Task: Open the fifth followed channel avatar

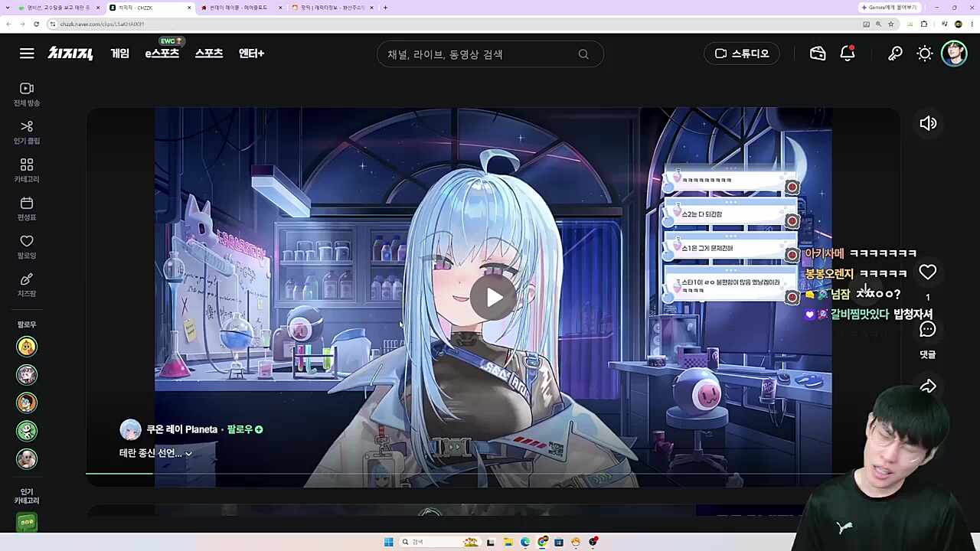Action: [x=27, y=458]
